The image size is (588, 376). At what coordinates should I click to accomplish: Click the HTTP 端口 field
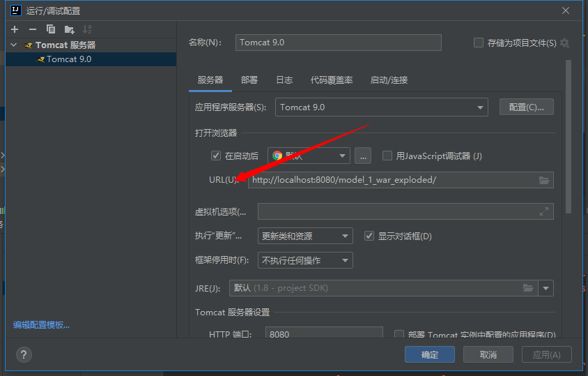click(x=324, y=333)
